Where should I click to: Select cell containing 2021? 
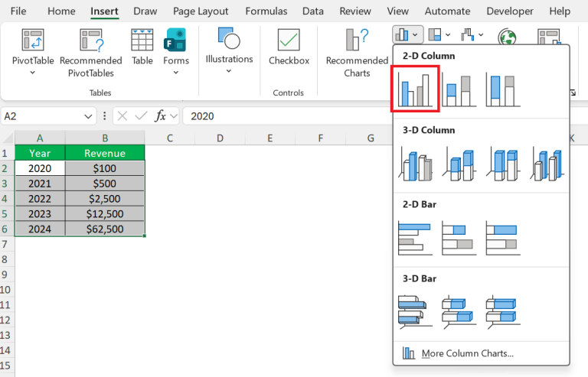40,184
